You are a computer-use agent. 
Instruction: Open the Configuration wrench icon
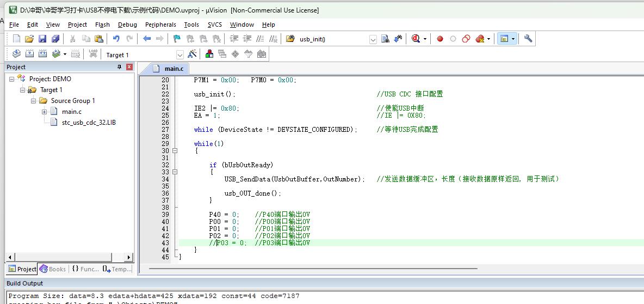528,39
